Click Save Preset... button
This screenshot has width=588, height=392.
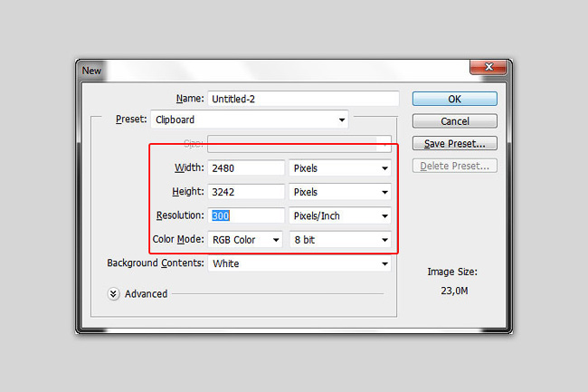(x=454, y=143)
